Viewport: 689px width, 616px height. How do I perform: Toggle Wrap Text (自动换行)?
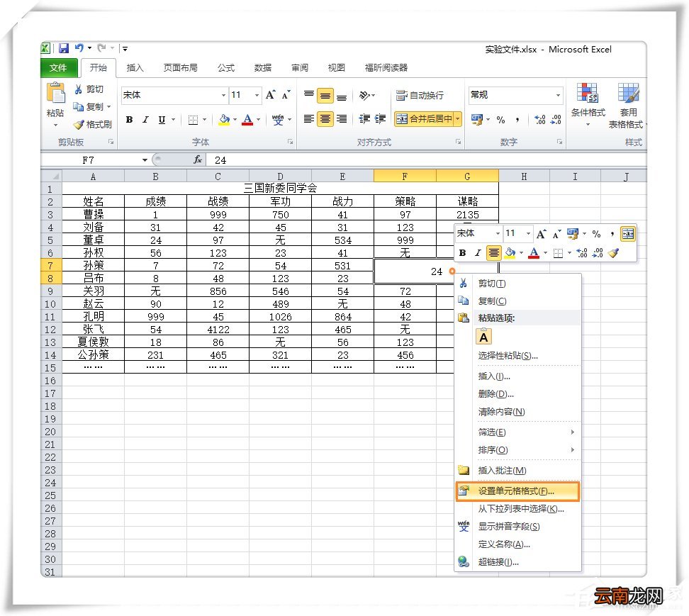(x=420, y=96)
